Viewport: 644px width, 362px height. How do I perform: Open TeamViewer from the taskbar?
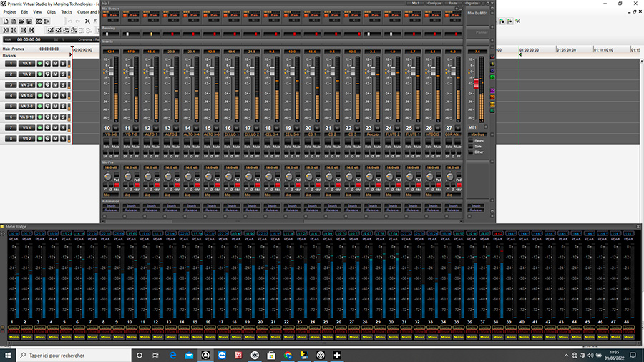(222, 356)
